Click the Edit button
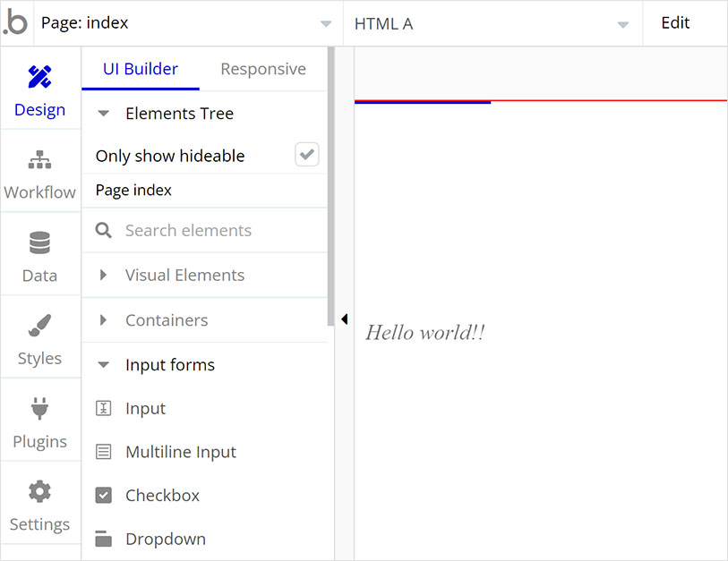728x561 pixels. (675, 22)
